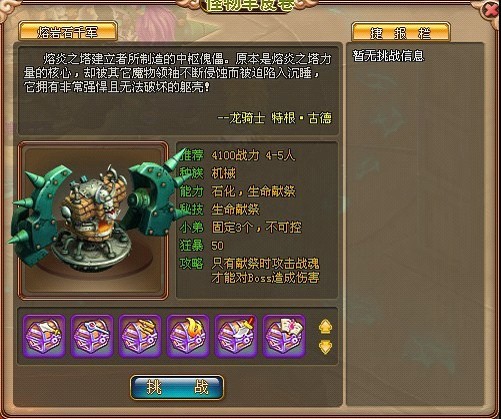Click the yellow down arrow beside rewards
Viewport: 501px width, 419px height.
tap(325, 347)
